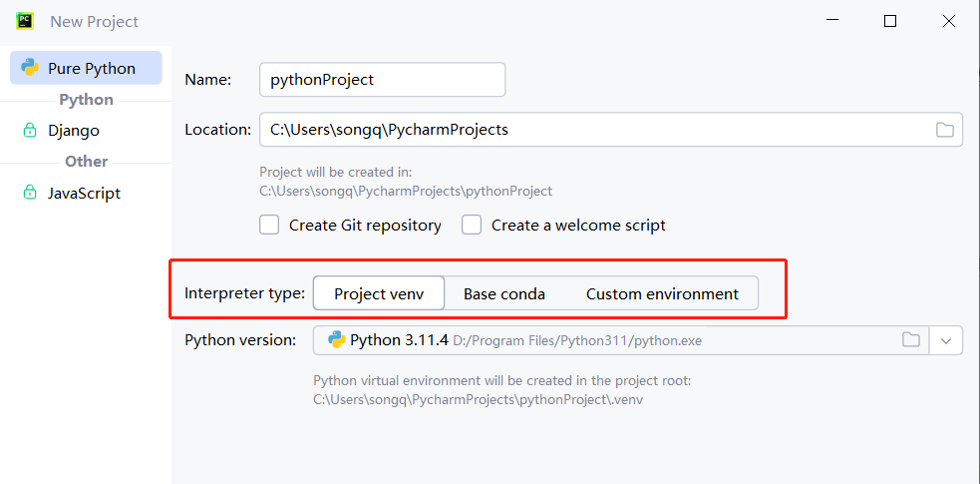Screen dimensions: 980x484
Task: Click the lock icon next to JavaScript
Action: point(30,194)
